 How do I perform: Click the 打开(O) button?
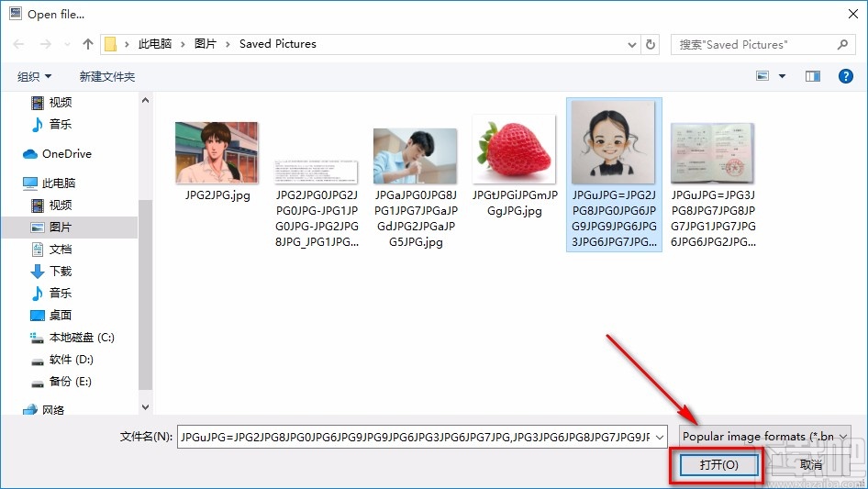click(718, 465)
